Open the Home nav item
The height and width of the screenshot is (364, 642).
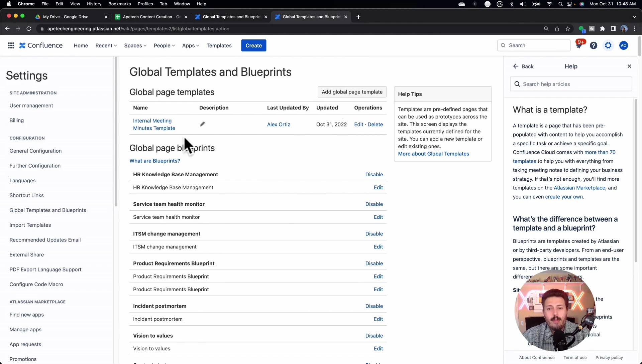[81, 45]
